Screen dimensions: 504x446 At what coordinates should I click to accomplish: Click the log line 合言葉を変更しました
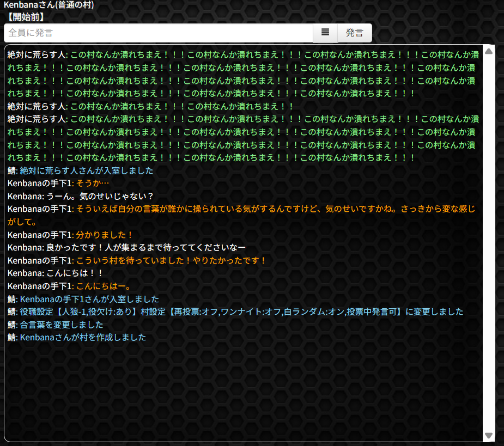62,325
